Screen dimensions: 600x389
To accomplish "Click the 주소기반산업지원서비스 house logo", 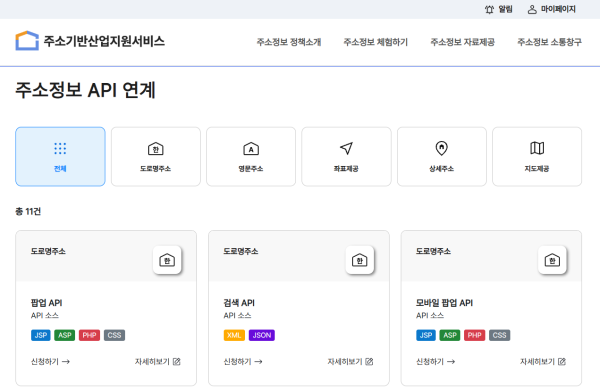I will point(27,41).
